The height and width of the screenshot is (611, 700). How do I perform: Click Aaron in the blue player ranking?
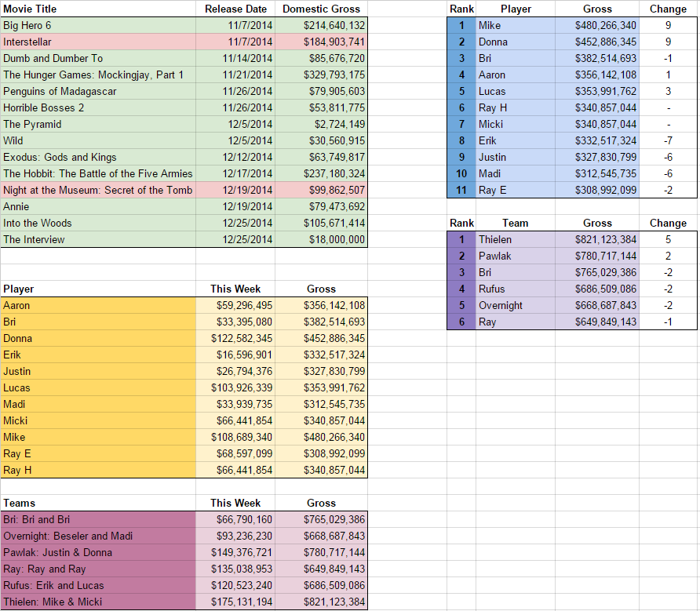pyautogui.click(x=515, y=75)
